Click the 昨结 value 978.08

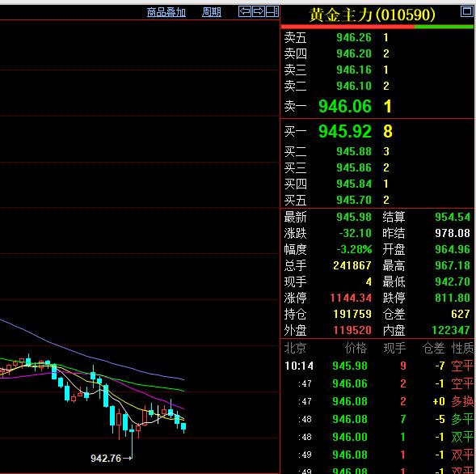(x=453, y=233)
